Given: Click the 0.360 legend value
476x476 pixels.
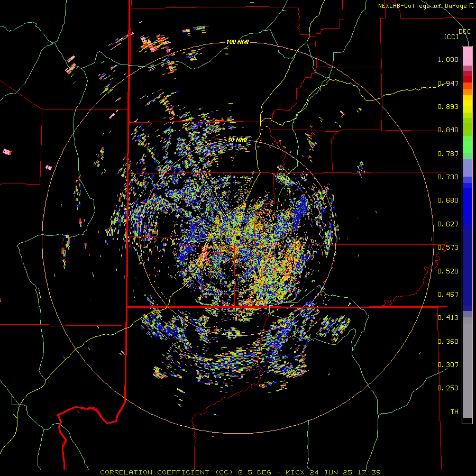Looking at the screenshot, I should 448,342.
